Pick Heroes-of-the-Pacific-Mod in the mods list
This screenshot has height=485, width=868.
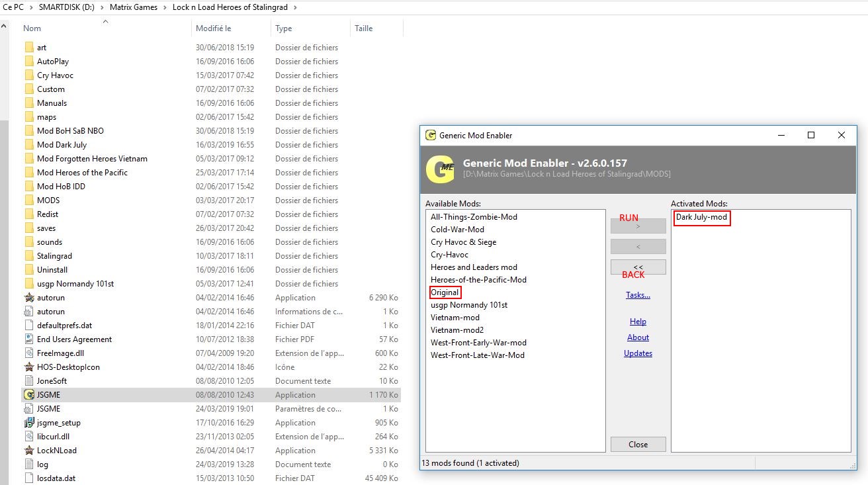(478, 279)
